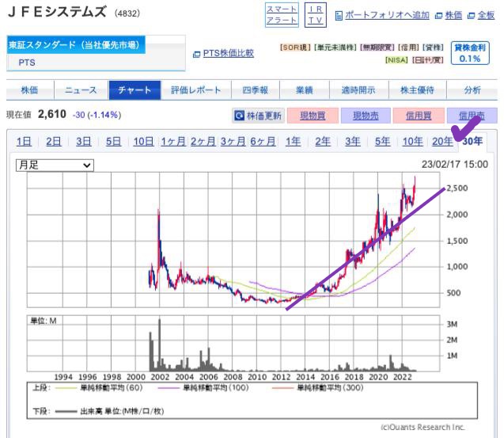The image size is (504, 438).
Task: Click the 単純移動平均(100) legend entry
Action: 203,388
